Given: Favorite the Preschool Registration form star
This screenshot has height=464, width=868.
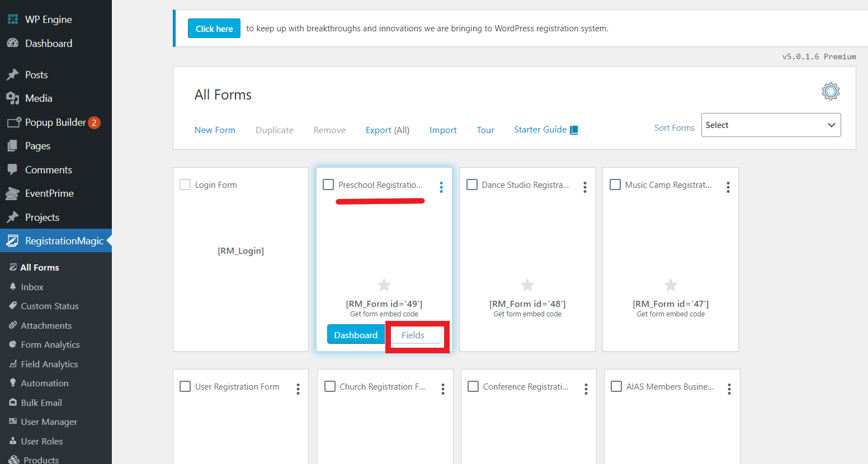Looking at the screenshot, I should click(384, 285).
